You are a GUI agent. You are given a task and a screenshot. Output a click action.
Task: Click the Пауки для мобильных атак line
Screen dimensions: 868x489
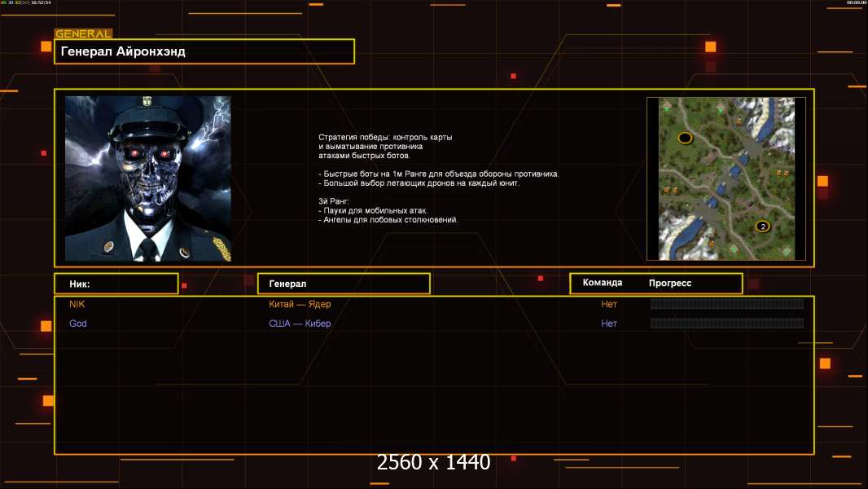coord(373,210)
